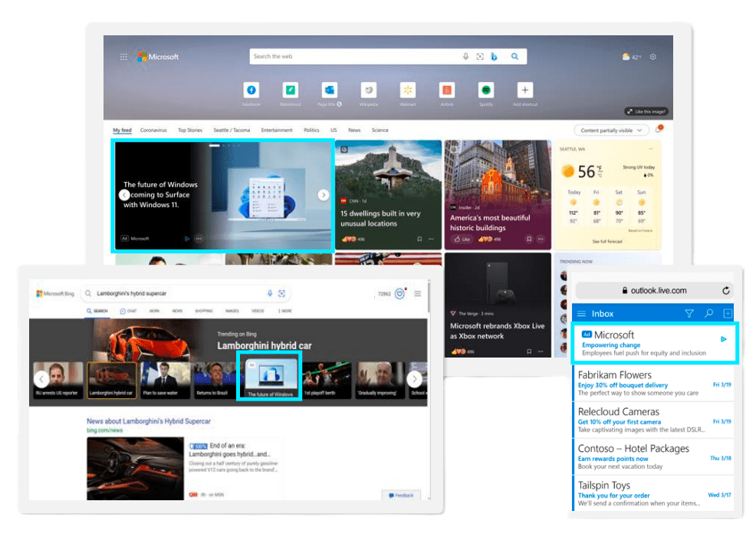Screen dimensions: 756x534
Task: Open the app launcher grid beside Microsoft logo
Action: coord(123,57)
